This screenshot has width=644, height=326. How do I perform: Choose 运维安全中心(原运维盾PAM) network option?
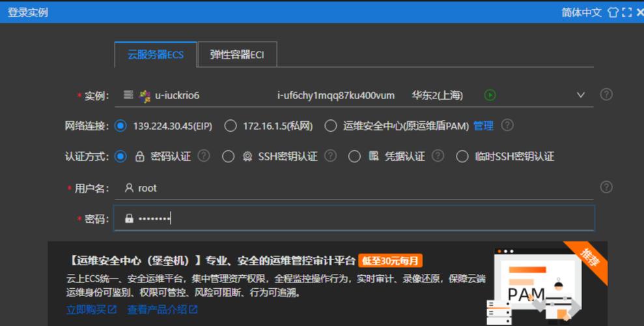[331, 126]
